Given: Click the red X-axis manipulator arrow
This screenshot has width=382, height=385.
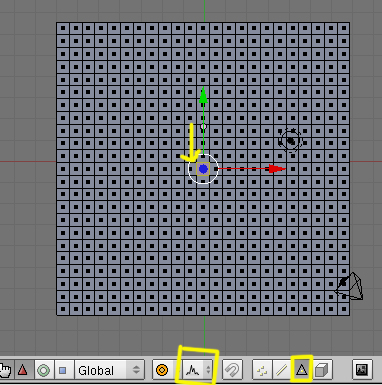Looking at the screenshot, I should click(277, 169).
